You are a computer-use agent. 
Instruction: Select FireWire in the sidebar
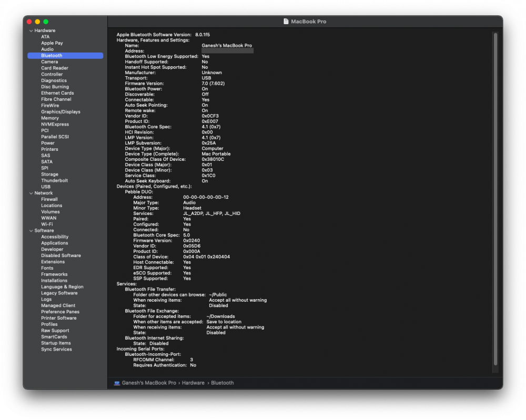coord(50,106)
